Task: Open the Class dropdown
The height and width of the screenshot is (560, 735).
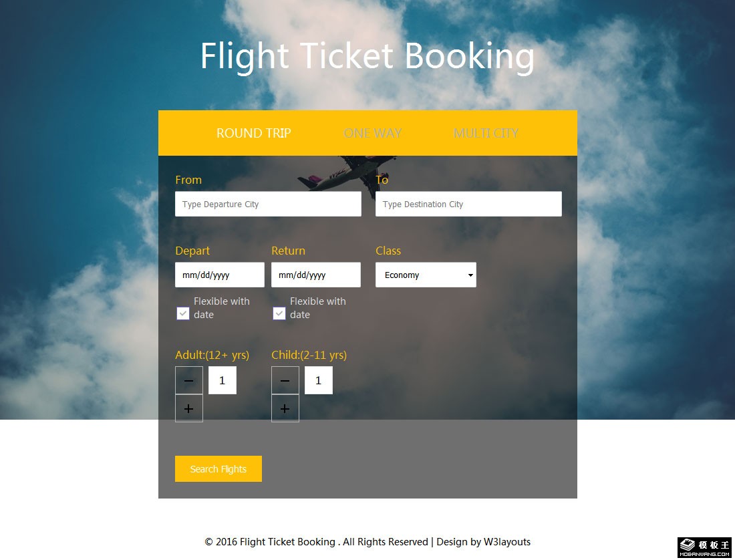Action: click(426, 275)
